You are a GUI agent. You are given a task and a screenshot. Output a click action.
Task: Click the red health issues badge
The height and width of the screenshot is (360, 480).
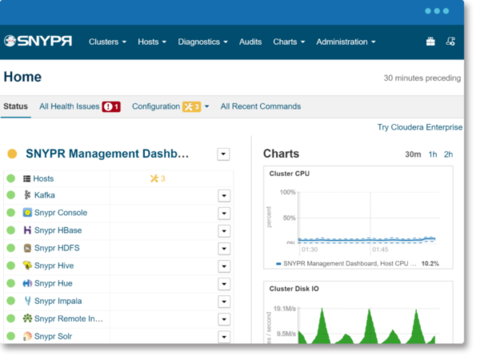tap(111, 107)
